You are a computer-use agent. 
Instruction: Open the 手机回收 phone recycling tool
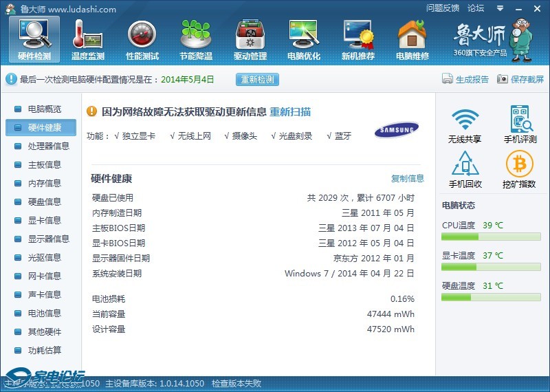[465, 170]
